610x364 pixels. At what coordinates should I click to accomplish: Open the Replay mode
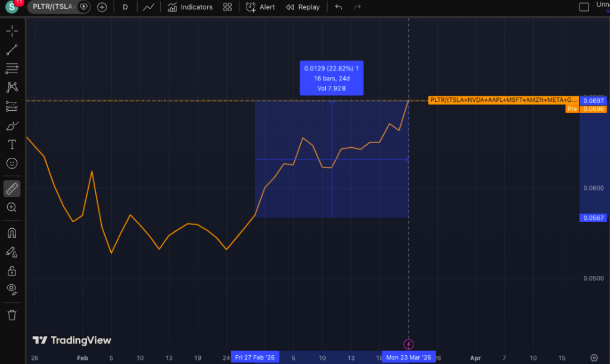point(303,7)
